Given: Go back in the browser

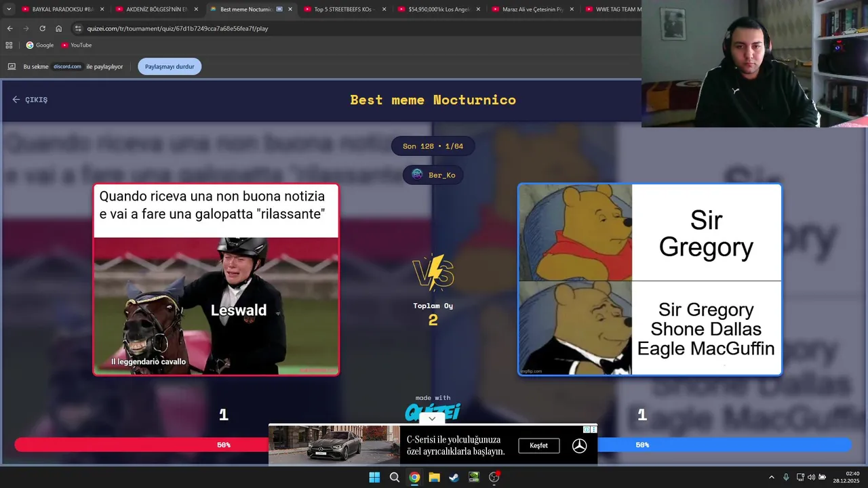Looking at the screenshot, I should [9, 28].
